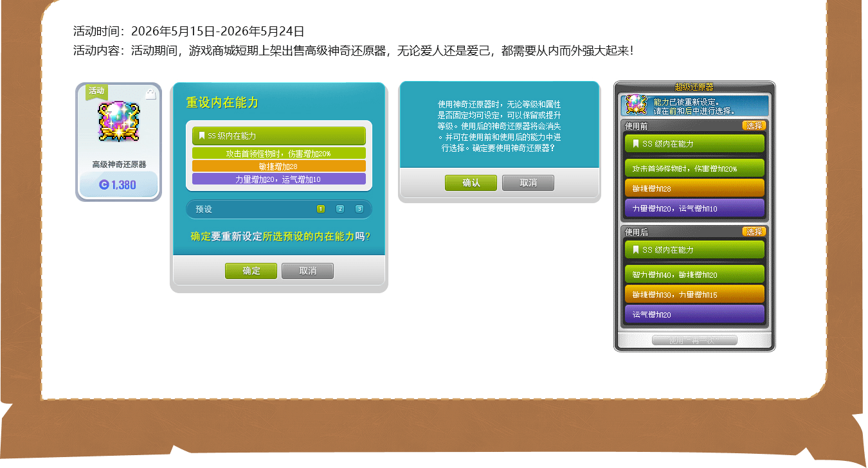The width and height of the screenshot is (868, 468).
Task: Select preset slot 3
Action: coord(359,209)
